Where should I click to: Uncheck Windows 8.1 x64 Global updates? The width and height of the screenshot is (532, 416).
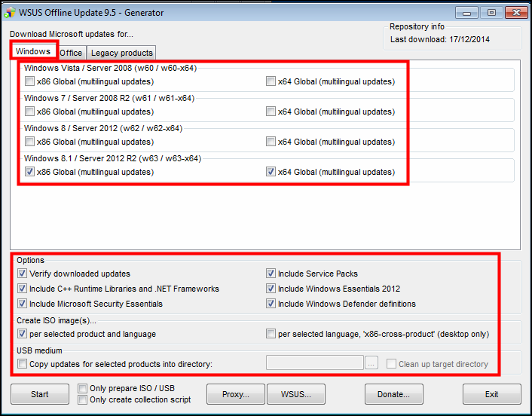271,172
